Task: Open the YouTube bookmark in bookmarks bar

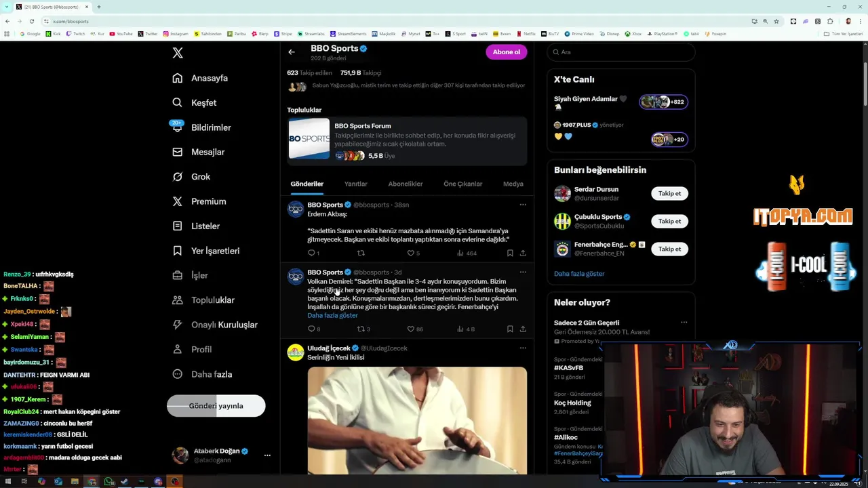Action: 121,33
